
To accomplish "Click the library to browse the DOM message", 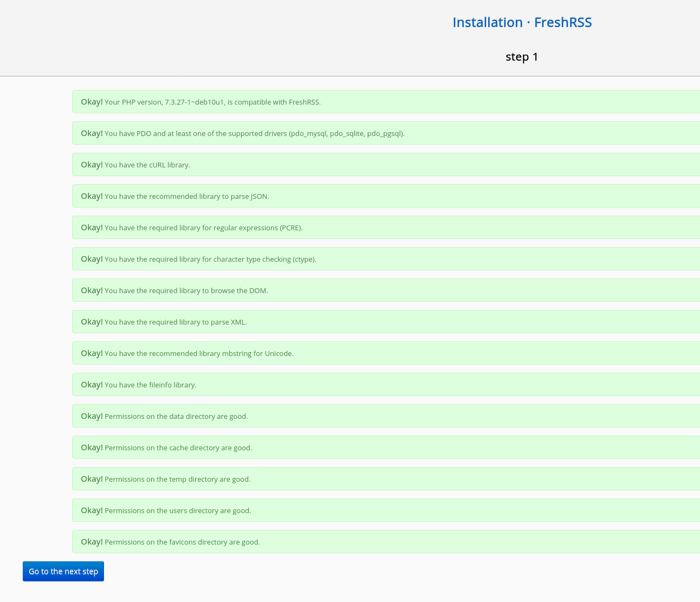I will (x=386, y=290).
